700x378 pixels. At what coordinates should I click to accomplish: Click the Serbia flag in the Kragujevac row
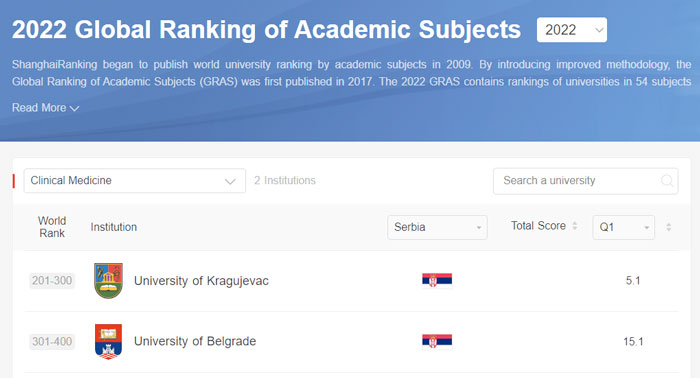[x=437, y=280]
